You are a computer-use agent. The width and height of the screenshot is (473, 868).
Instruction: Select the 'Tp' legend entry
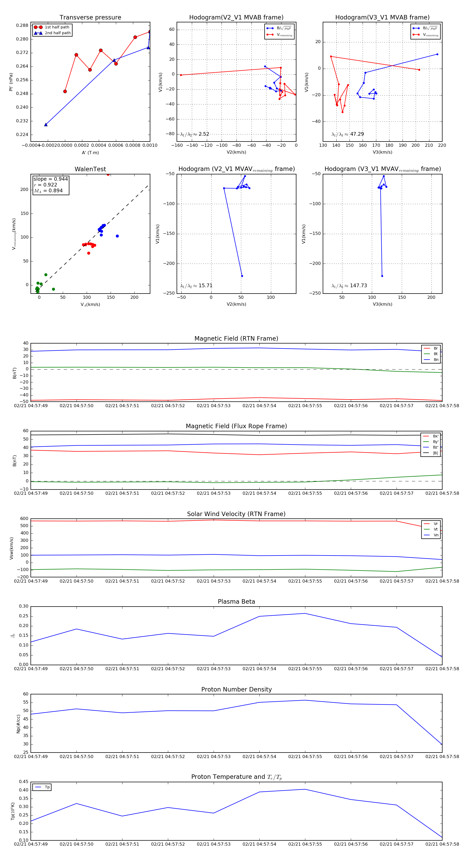[x=42, y=787]
